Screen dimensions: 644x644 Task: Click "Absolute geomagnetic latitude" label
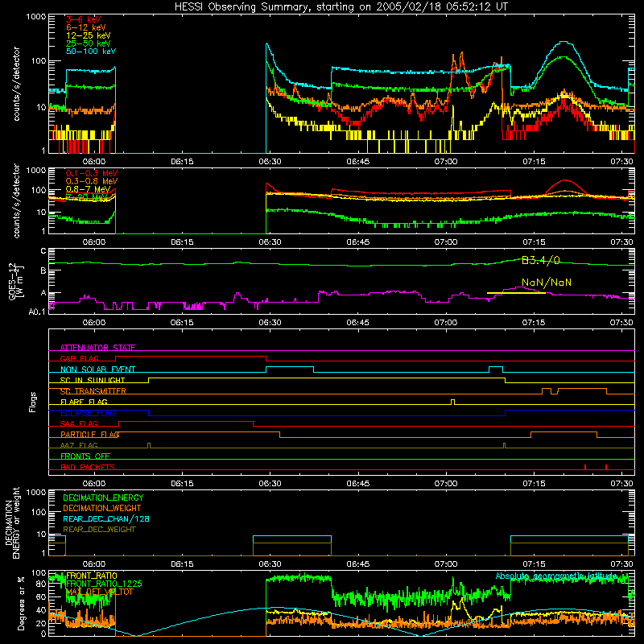pyautogui.click(x=556, y=576)
